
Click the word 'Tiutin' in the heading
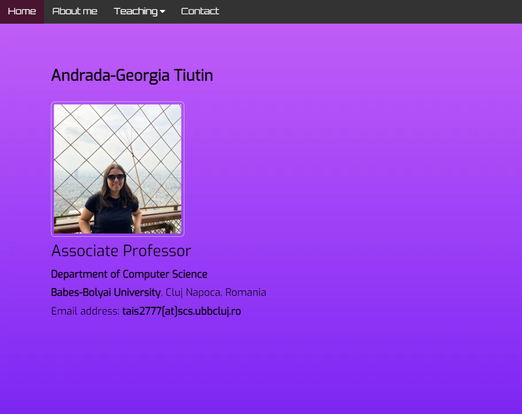pos(194,76)
